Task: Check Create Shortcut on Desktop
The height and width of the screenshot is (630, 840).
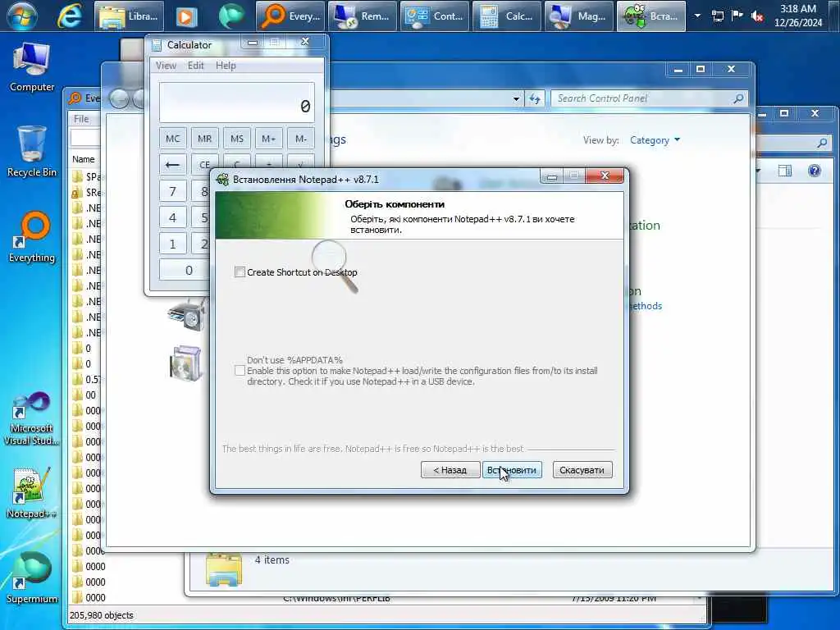Action: point(240,272)
